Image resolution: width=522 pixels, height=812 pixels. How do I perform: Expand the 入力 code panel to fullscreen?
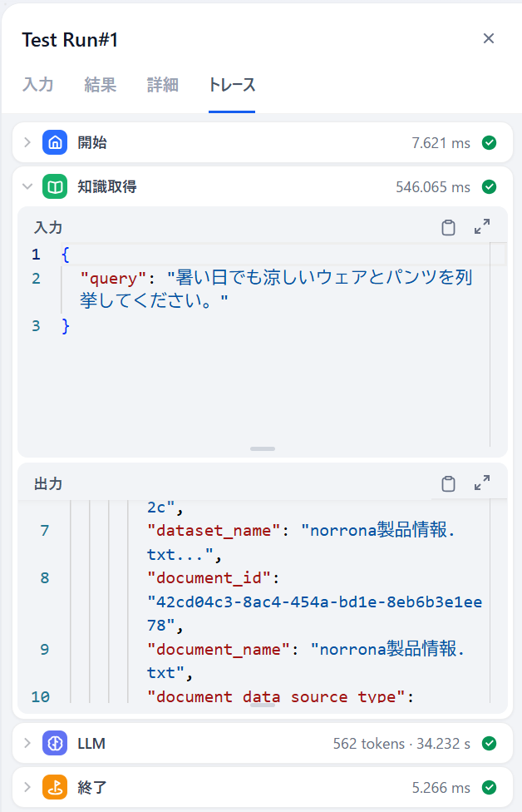pos(482,227)
